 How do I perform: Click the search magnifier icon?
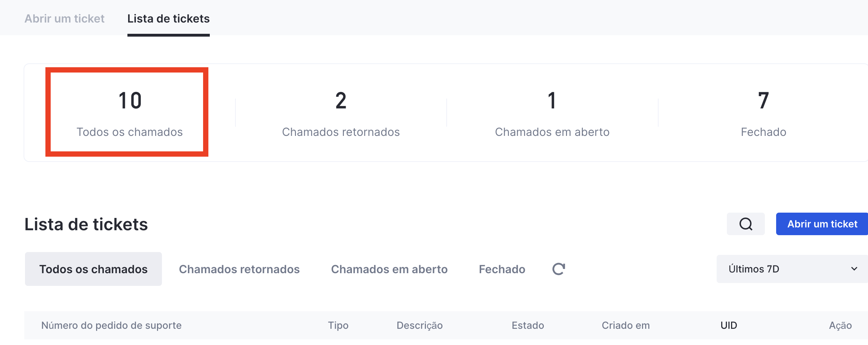coord(746,224)
